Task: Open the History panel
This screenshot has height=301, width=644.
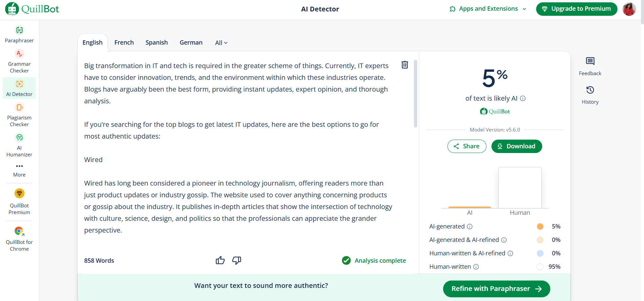Action: point(590,95)
